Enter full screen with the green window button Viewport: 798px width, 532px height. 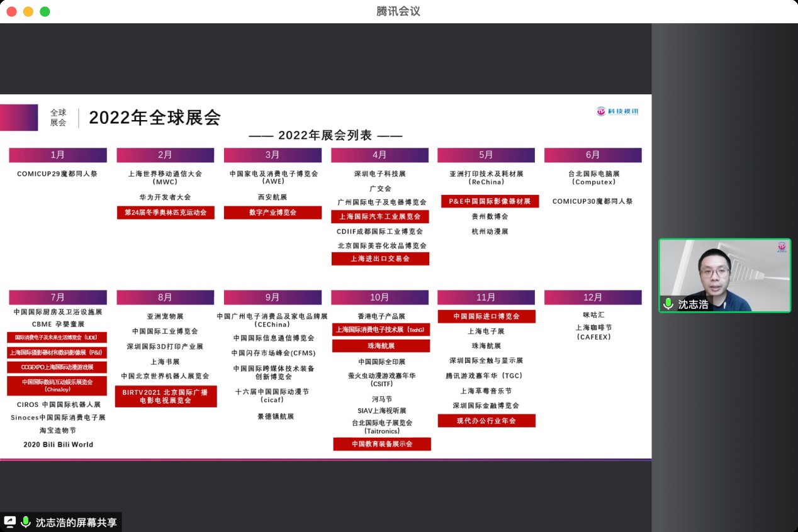pyautogui.click(x=45, y=11)
